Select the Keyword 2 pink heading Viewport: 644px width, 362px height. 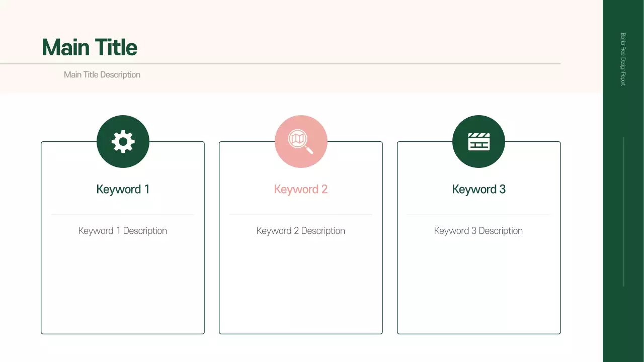[300, 189]
